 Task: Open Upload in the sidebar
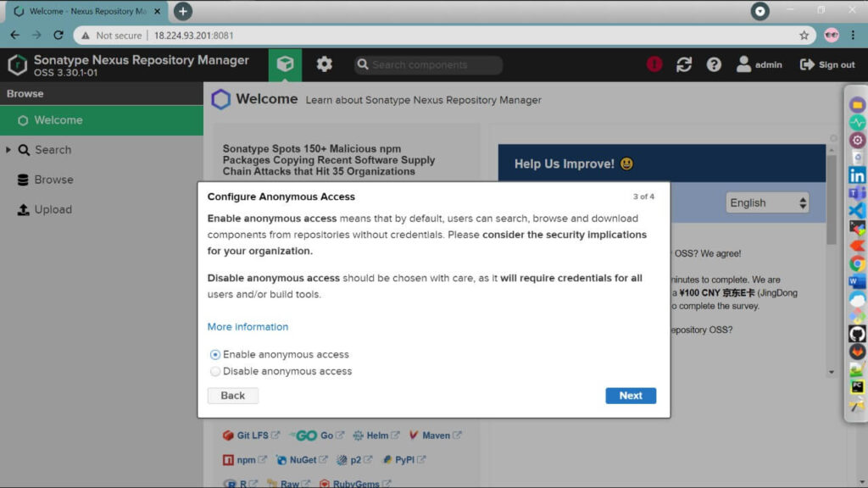click(x=45, y=210)
